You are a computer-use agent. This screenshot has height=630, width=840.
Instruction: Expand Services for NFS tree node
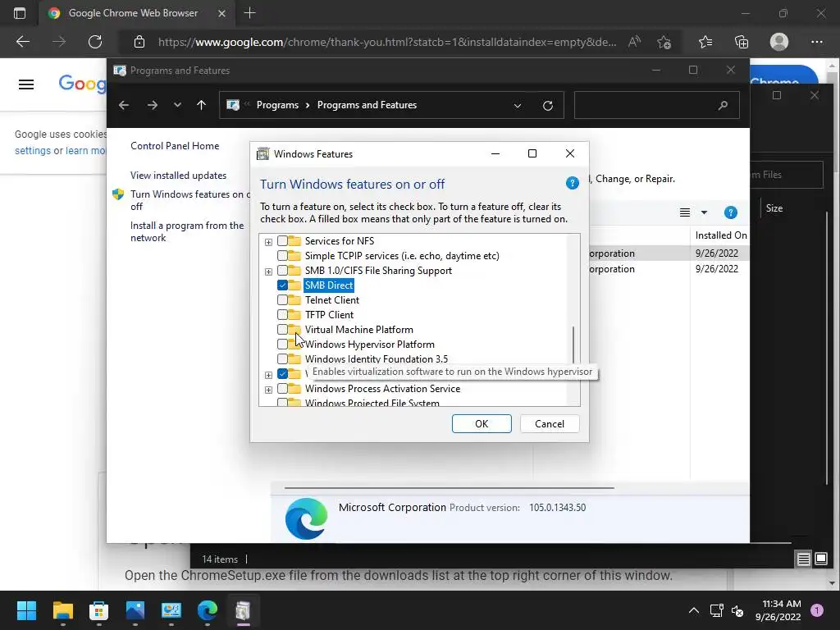pos(268,242)
